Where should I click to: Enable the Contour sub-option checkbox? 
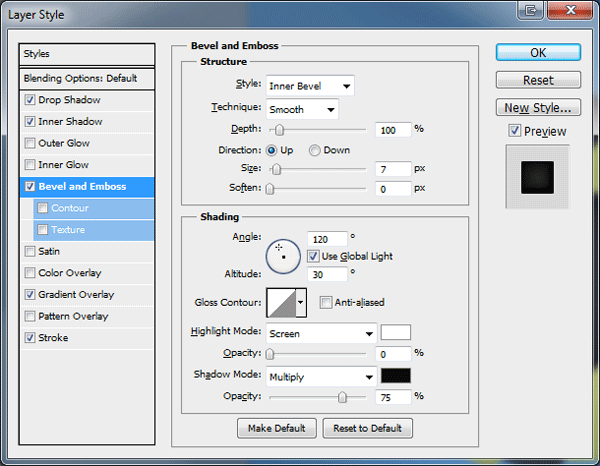(42, 208)
